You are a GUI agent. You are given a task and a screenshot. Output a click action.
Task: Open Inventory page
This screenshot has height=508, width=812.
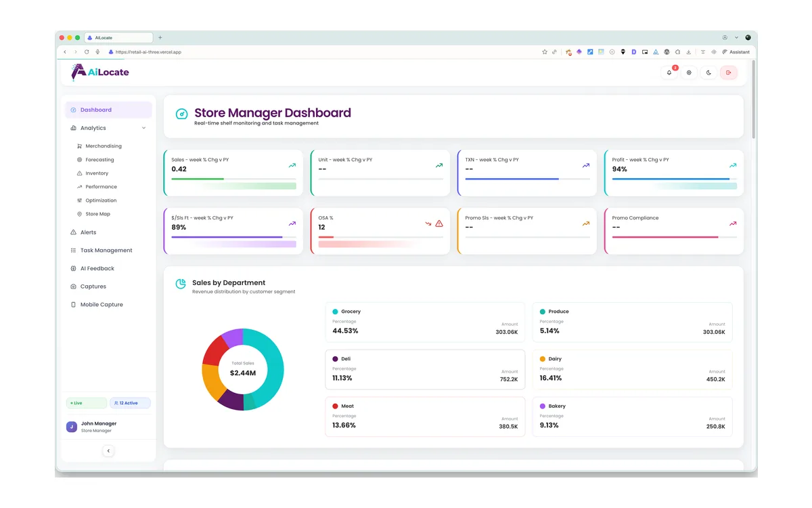(97, 173)
